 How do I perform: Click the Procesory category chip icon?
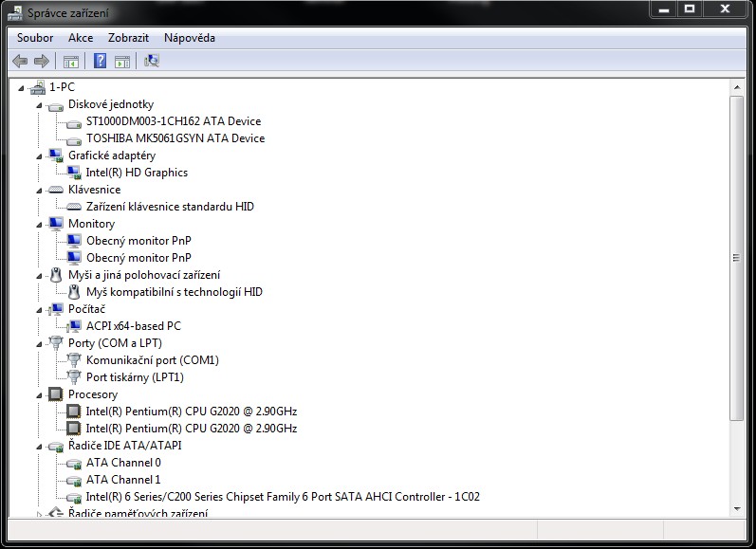pos(56,394)
